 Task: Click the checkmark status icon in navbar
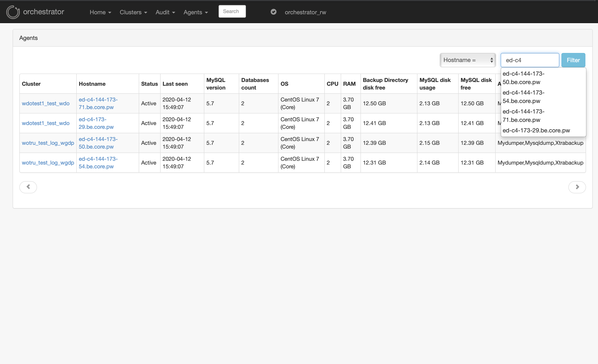pyautogui.click(x=273, y=12)
